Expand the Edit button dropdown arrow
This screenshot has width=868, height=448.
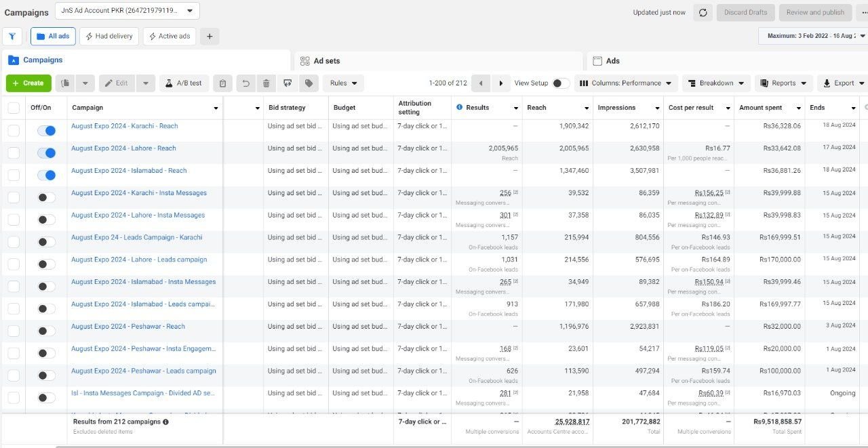coord(146,83)
